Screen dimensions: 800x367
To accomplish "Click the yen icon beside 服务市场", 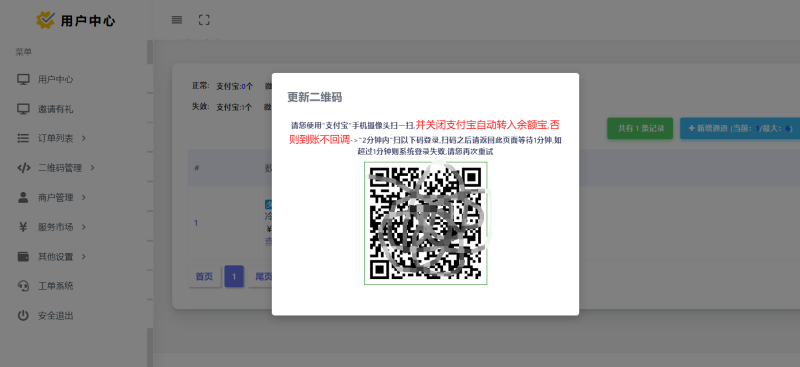I will tap(23, 227).
